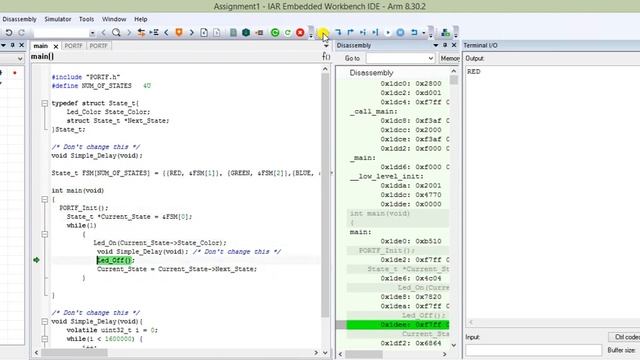Open the function list f() button

click(x=326, y=56)
